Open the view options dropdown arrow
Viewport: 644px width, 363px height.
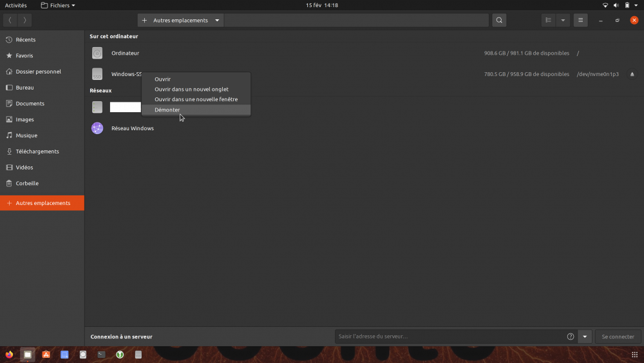coord(563,20)
